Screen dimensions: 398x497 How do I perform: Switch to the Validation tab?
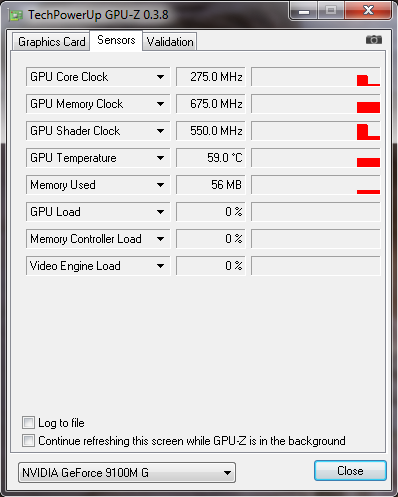tap(170, 42)
